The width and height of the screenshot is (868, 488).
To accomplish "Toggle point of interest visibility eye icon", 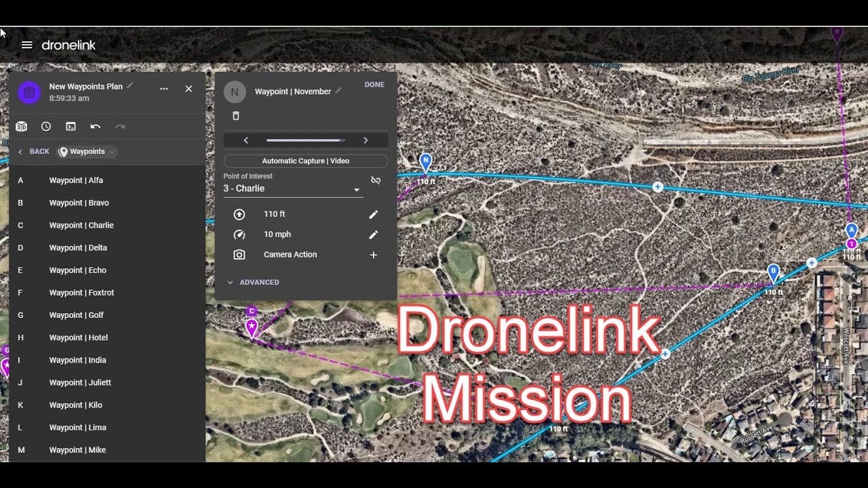I will pyautogui.click(x=376, y=180).
